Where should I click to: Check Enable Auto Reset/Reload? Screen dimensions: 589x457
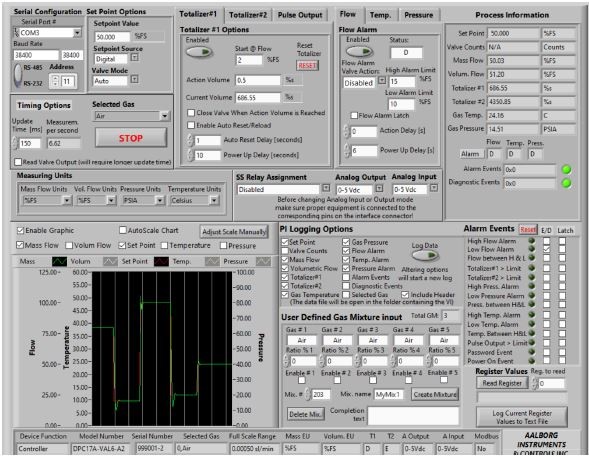point(191,125)
